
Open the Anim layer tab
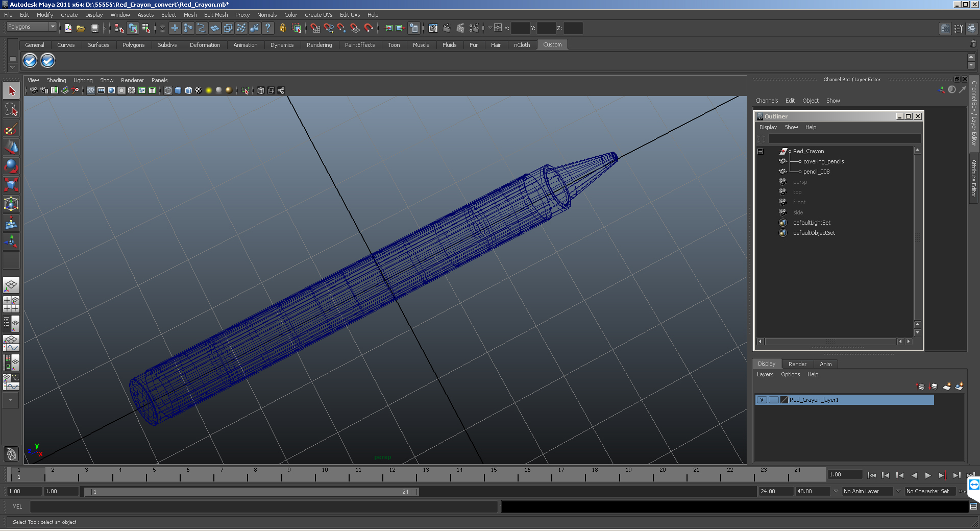tap(826, 364)
